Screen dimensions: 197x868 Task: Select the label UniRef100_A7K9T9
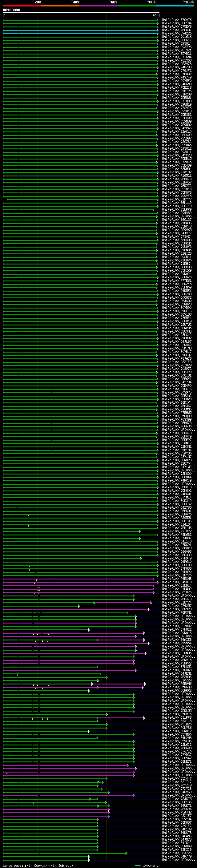177,558
